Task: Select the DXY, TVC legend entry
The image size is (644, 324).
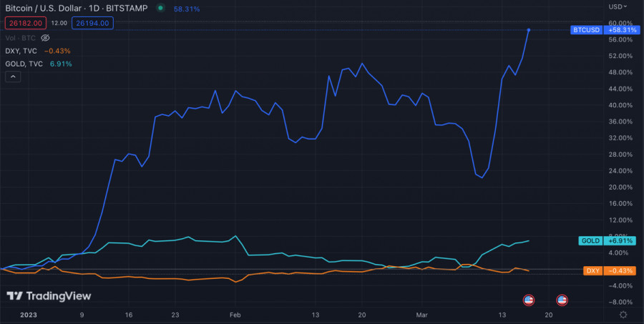Action: tap(22, 51)
